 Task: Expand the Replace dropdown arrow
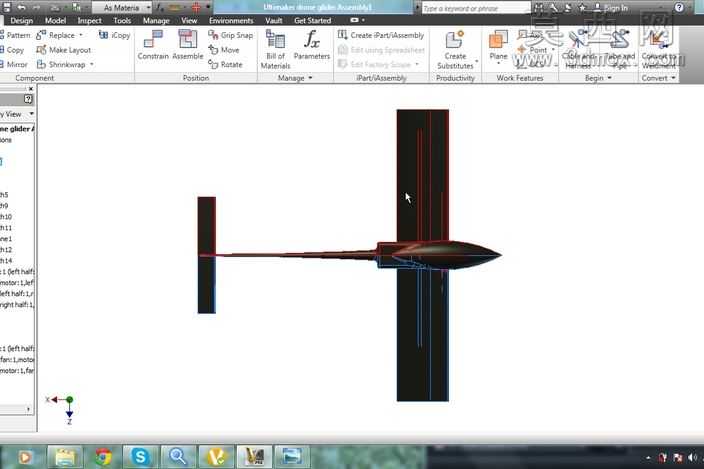pos(81,35)
